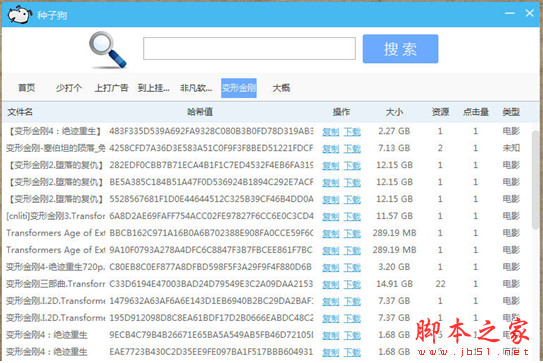Copy hash starting 1479632A63AF
The width and height of the screenshot is (543, 363).
tap(331, 301)
